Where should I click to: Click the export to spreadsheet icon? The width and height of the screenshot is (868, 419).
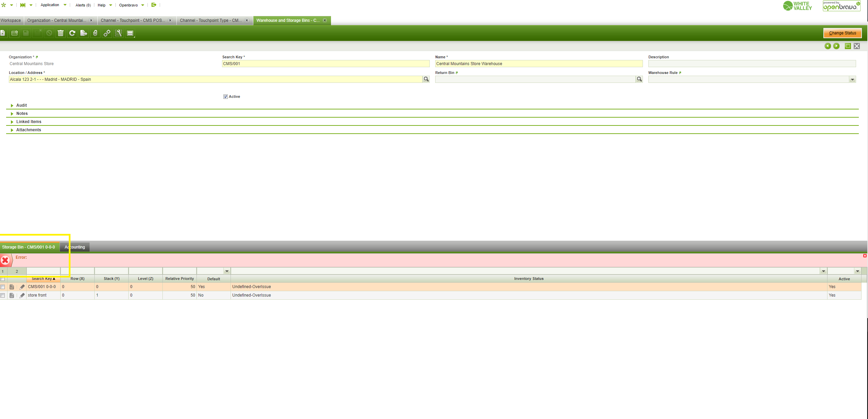83,33
